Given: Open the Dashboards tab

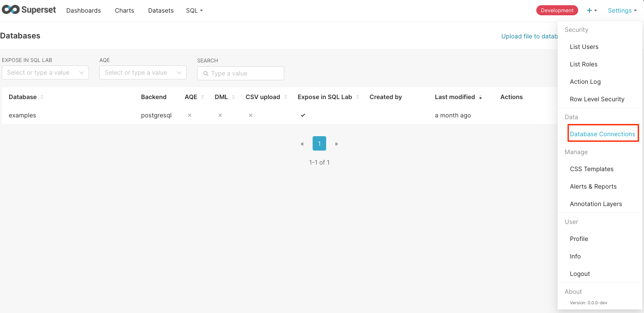Looking at the screenshot, I should coord(83,10).
